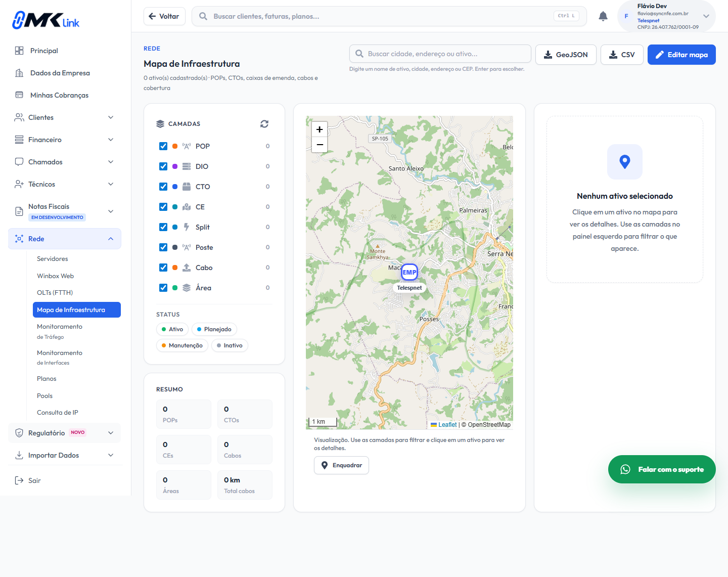Click the Dados da Empresa building icon
Image resolution: width=728 pixels, height=577 pixels.
(x=19, y=73)
